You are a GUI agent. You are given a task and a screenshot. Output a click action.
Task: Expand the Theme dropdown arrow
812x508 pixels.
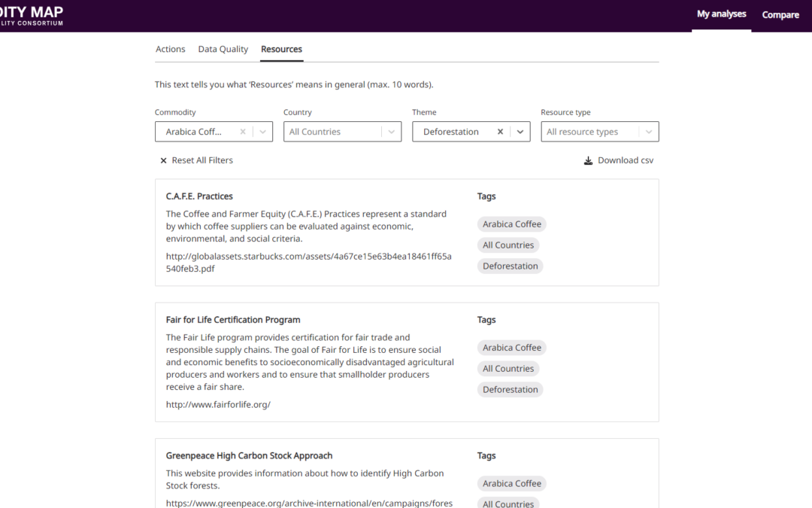[520, 132]
